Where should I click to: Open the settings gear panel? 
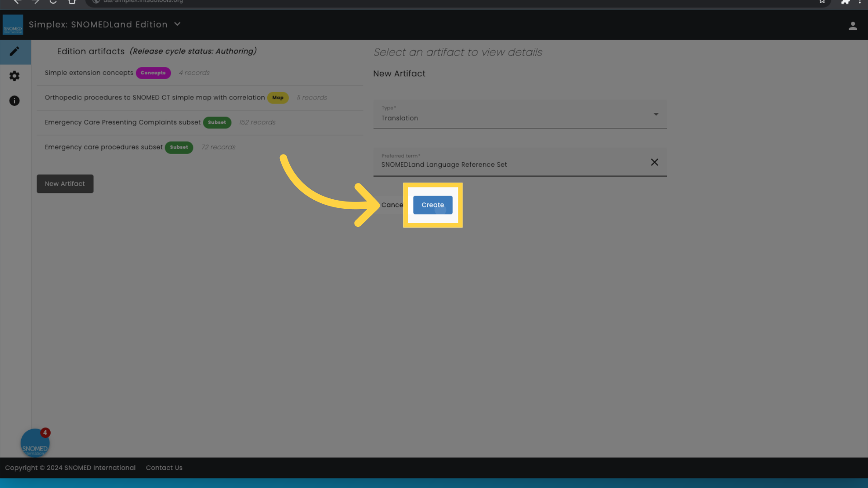(x=14, y=75)
